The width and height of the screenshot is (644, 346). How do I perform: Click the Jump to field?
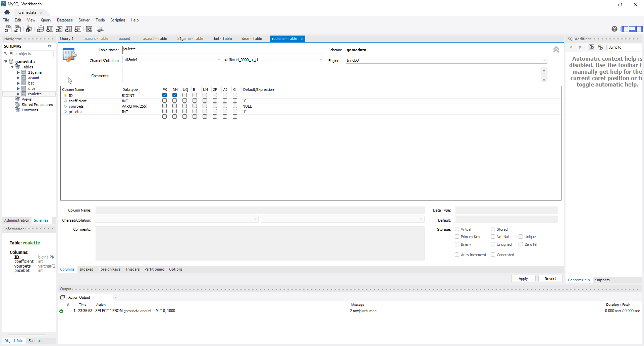[624, 47]
